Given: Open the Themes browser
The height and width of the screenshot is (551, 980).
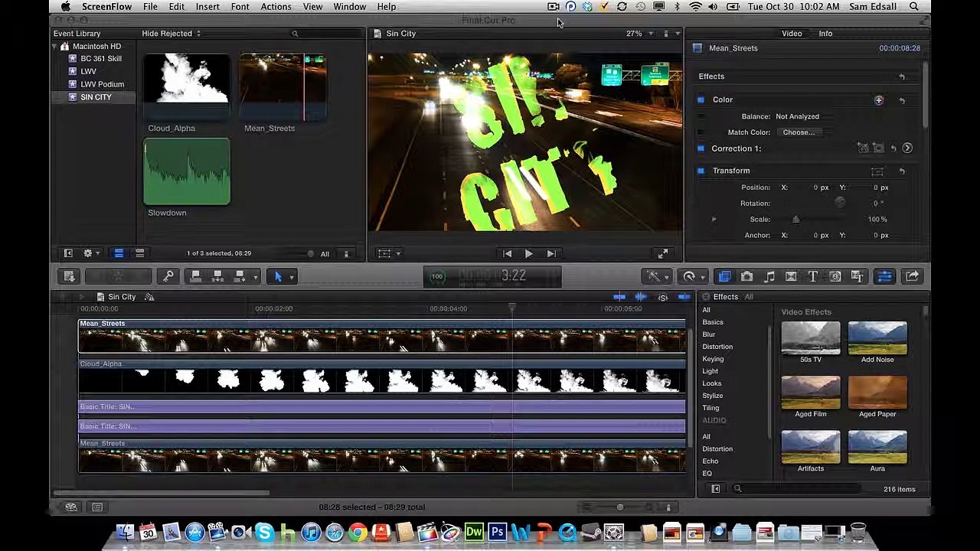Looking at the screenshot, I should tap(857, 276).
